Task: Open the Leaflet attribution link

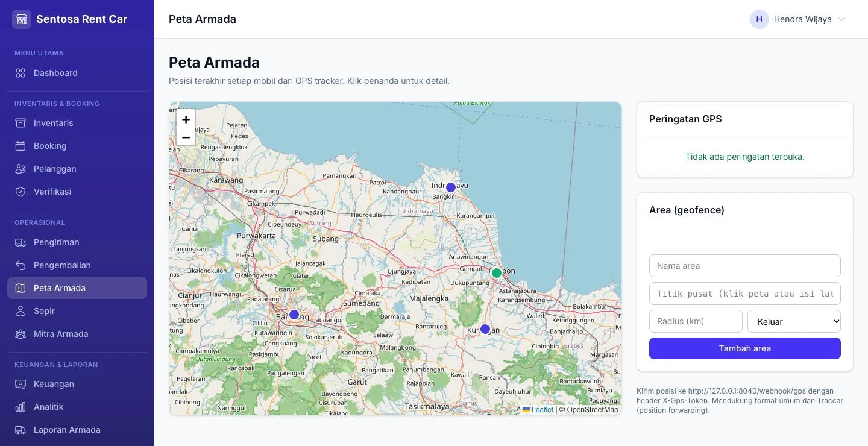Action: pos(538,410)
